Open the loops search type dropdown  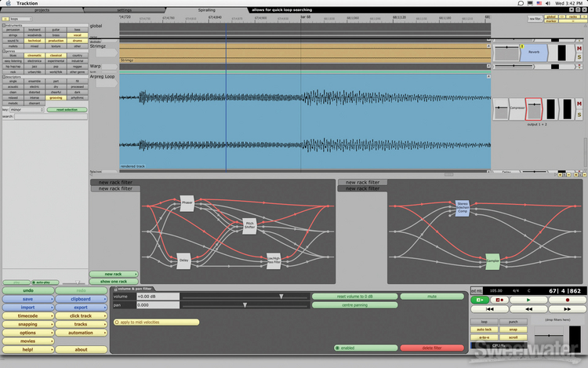tap(20, 18)
